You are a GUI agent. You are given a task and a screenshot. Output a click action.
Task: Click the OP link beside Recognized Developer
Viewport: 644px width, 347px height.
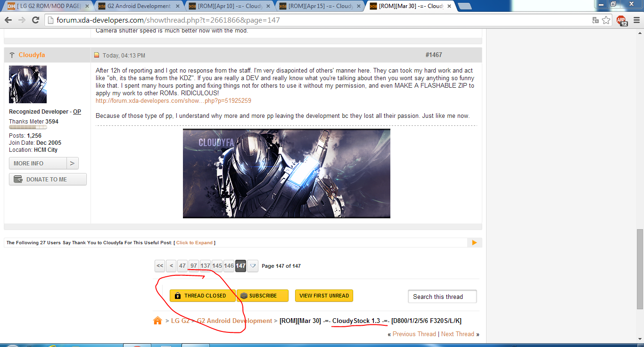pyautogui.click(x=77, y=112)
